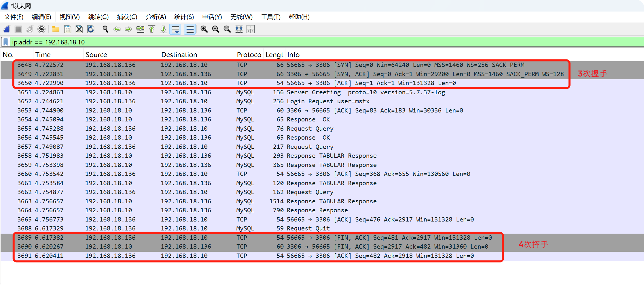Close this capture file
644x289 pixels.
click(79, 29)
